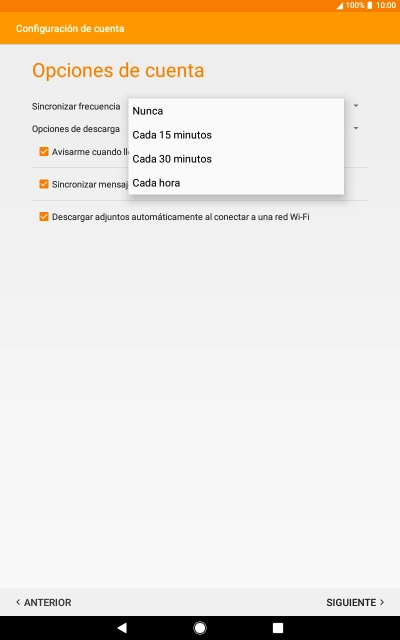Tap the 10:00 clock in status bar
400x640 pixels.
pos(386,5)
